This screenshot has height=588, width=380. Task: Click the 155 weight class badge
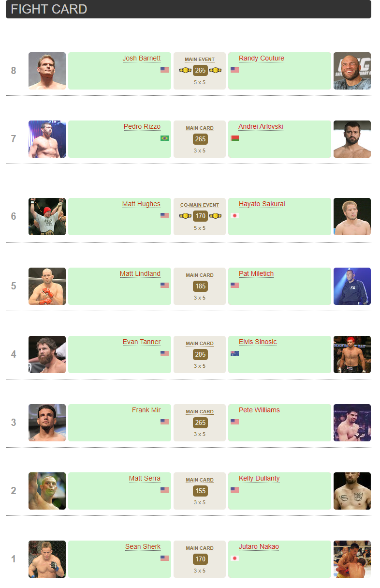coord(200,491)
